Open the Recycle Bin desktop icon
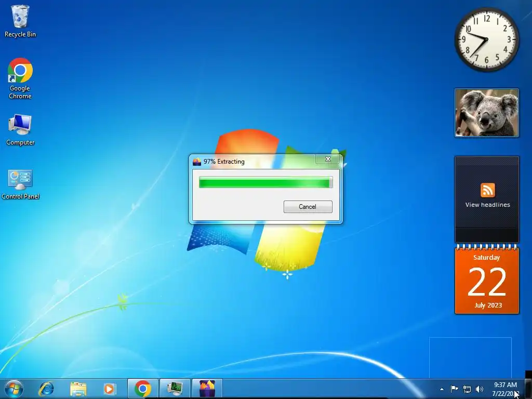The width and height of the screenshot is (532, 399). 20,21
